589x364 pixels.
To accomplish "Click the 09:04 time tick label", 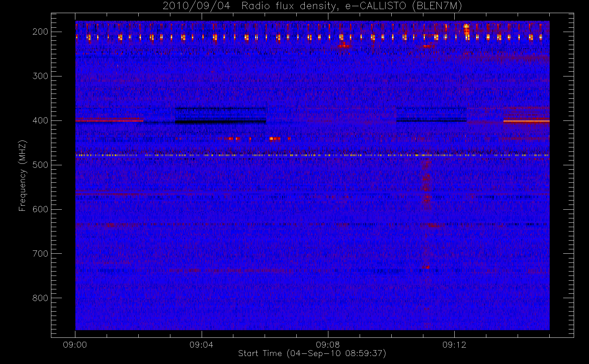I will [x=201, y=345].
